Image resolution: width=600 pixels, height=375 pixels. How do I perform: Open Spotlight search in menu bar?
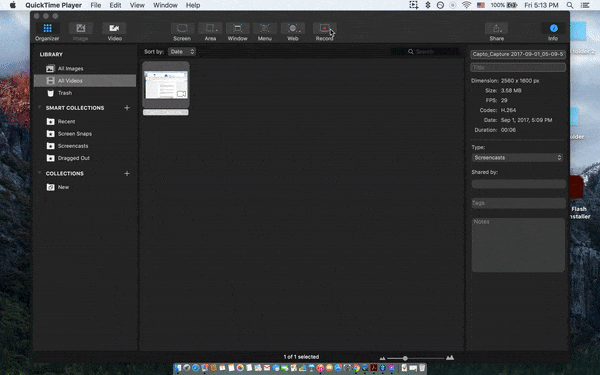point(570,5)
